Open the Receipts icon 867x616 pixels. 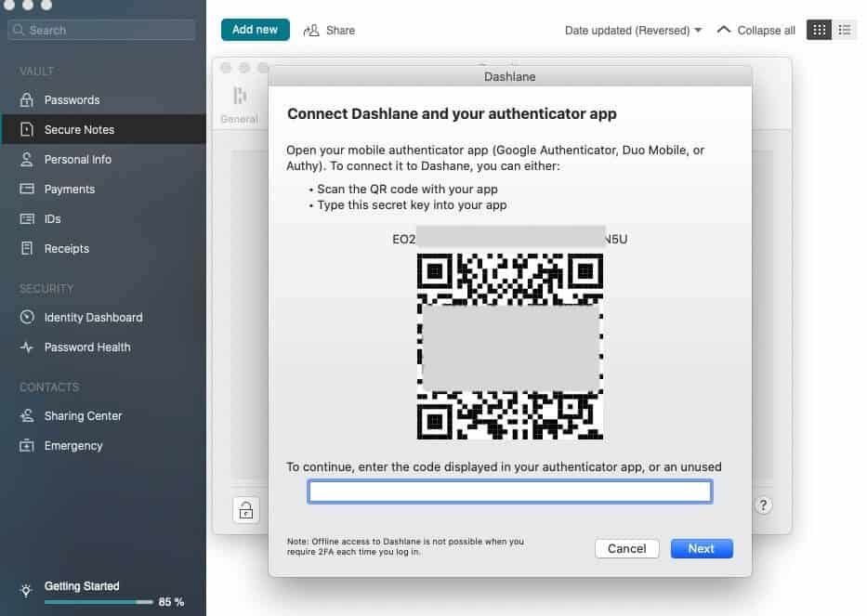(x=27, y=248)
